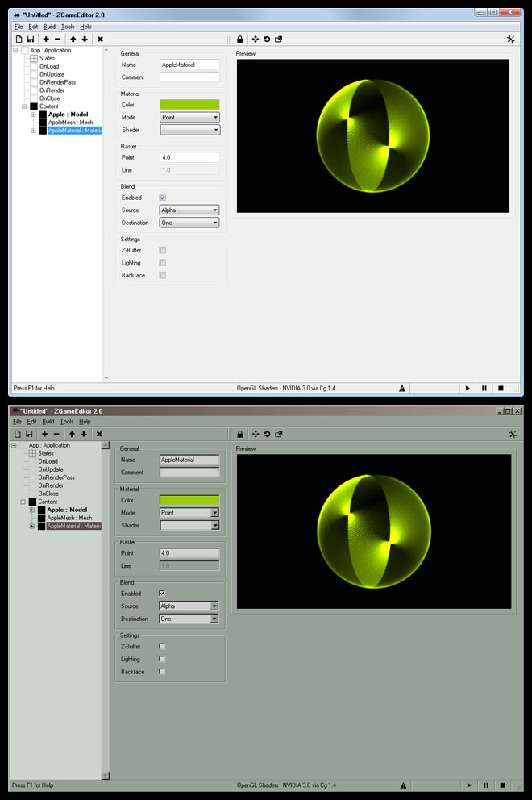Click green Color swatch in bottom window
Viewport: 532px width, 800px height.
[x=189, y=500]
